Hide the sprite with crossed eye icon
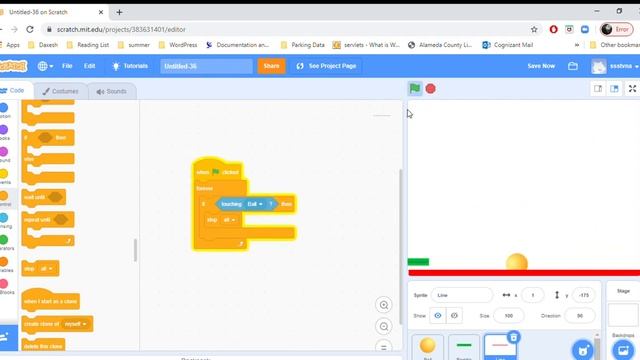This screenshot has width=640, height=360. 454,316
